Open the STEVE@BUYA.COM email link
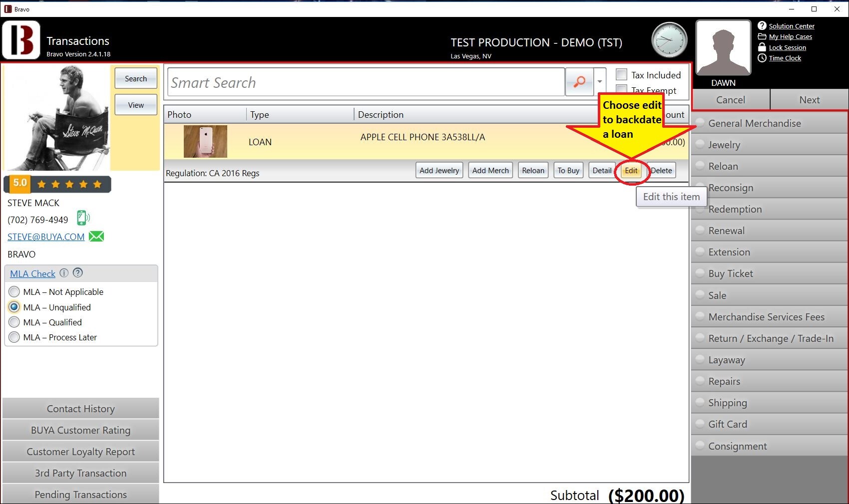849x504 pixels. tap(46, 237)
